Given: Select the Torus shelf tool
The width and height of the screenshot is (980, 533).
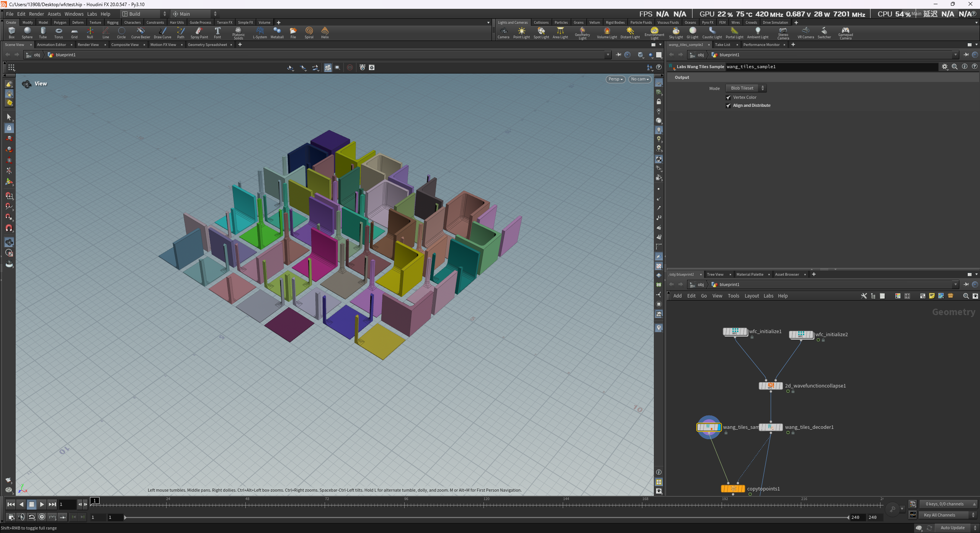Looking at the screenshot, I should 59,32.
